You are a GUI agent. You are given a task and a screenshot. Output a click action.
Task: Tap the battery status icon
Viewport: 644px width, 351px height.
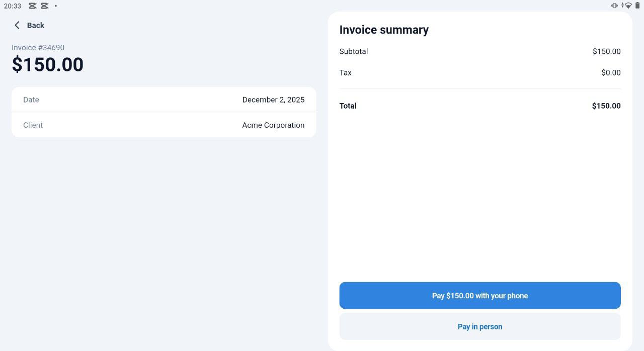pyautogui.click(x=637, y=6)
